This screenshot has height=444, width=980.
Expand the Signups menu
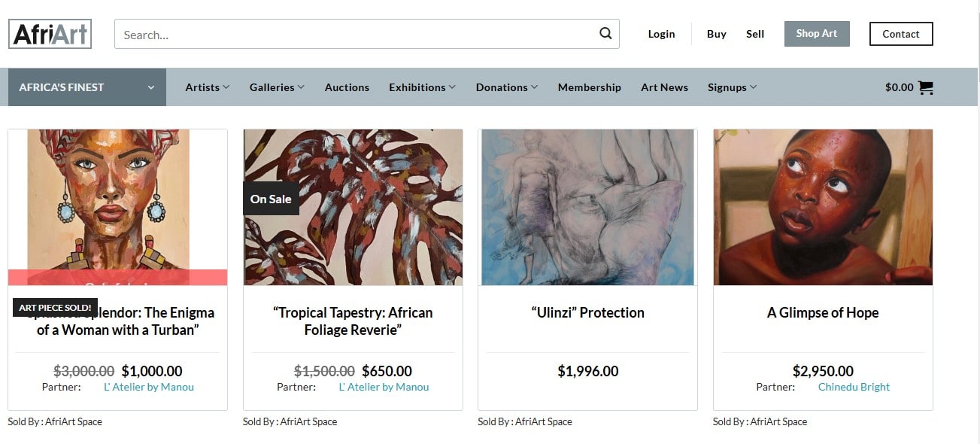coord(732,87)
